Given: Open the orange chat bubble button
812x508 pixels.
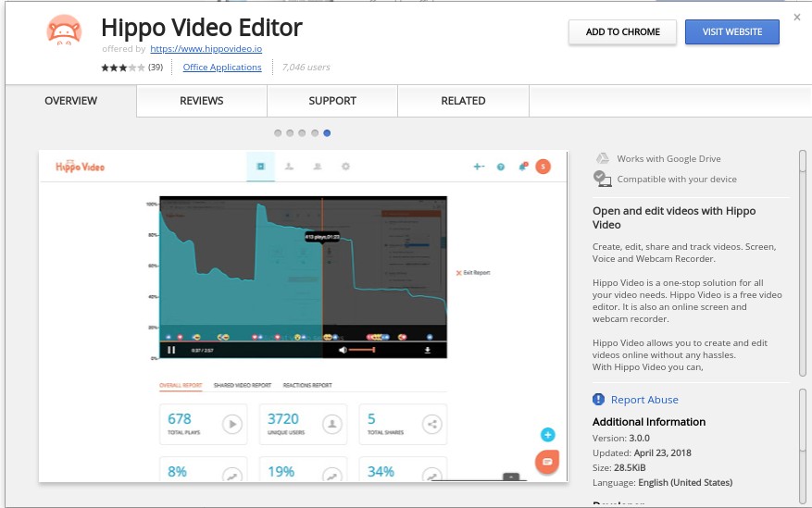Looking at the screenshot, I should coord(547,462).
